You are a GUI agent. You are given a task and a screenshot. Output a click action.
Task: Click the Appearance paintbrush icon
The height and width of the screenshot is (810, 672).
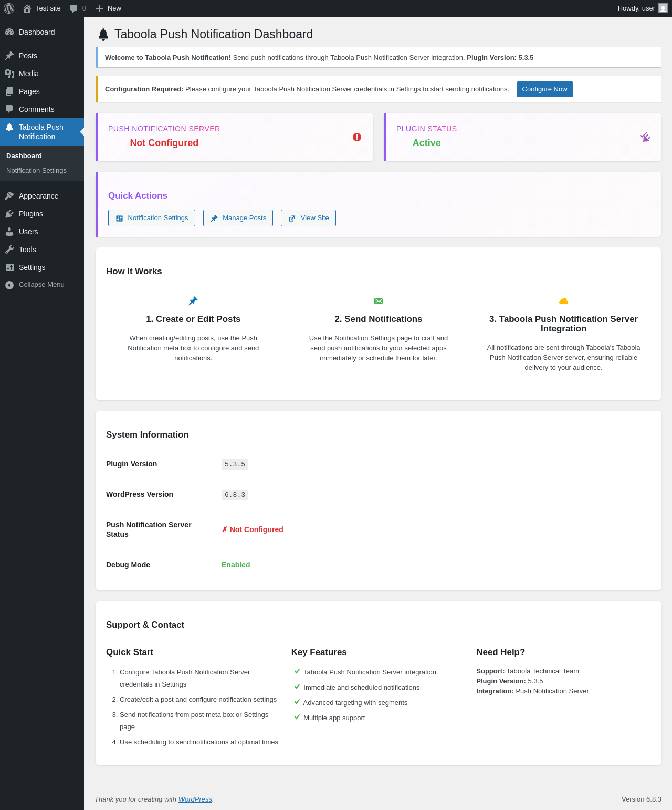(x=9, y=196)
